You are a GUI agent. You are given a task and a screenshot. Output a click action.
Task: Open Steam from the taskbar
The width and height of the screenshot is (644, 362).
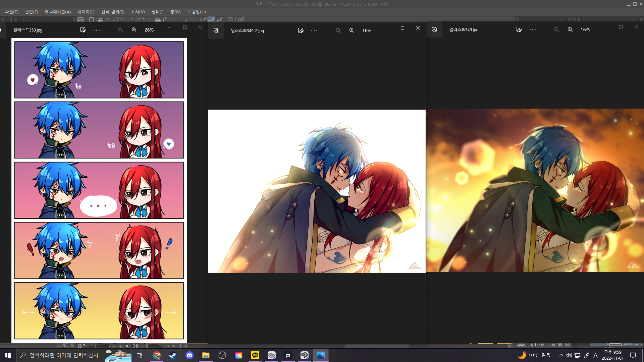coord(173,355)
